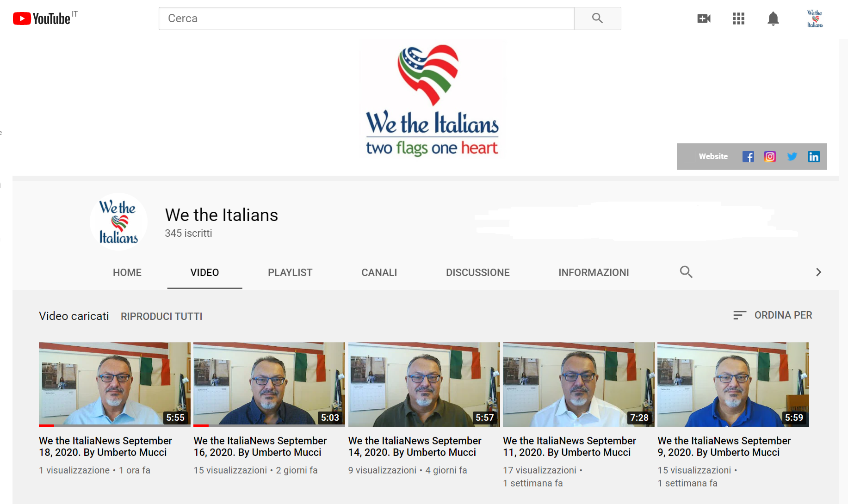This screenshot has width=848, height=504.
Task: Open the channel's Twitter link icon
Action: pyautogui.click(x=792, y=157)
